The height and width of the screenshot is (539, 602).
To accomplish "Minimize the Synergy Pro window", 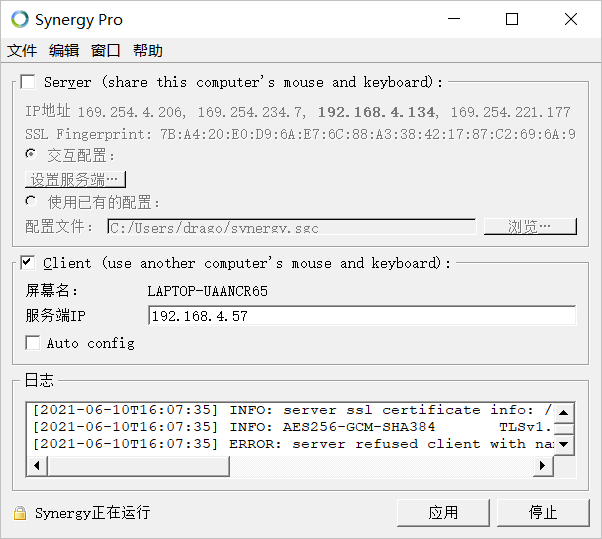I will point(454,19).
